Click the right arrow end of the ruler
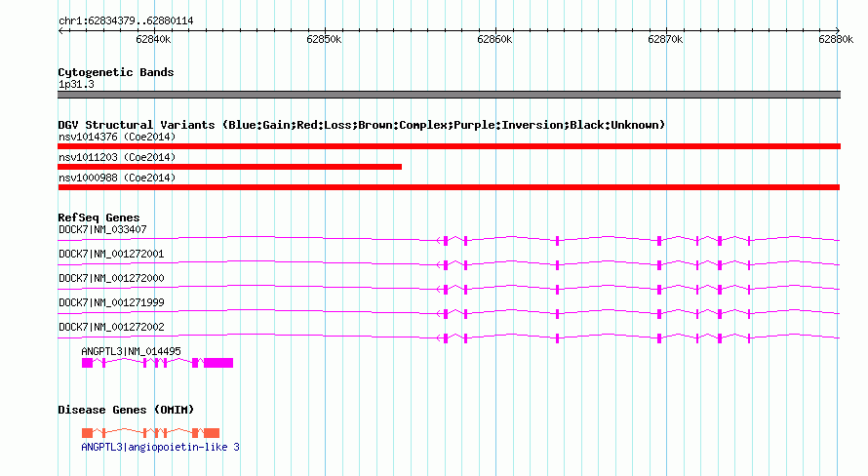This screenshot has width=868, height=476. (837, 30)
